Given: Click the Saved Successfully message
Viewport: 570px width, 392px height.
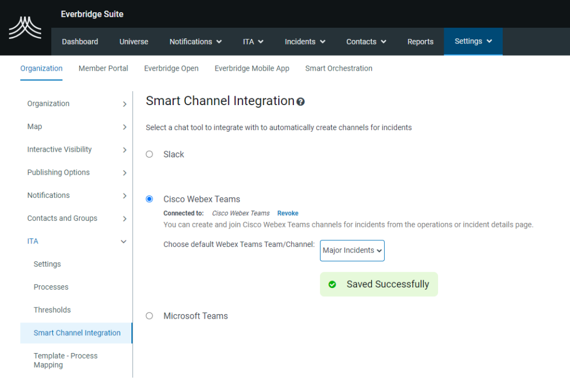Looking at the screenshot, I should click(x=379, y=284).
